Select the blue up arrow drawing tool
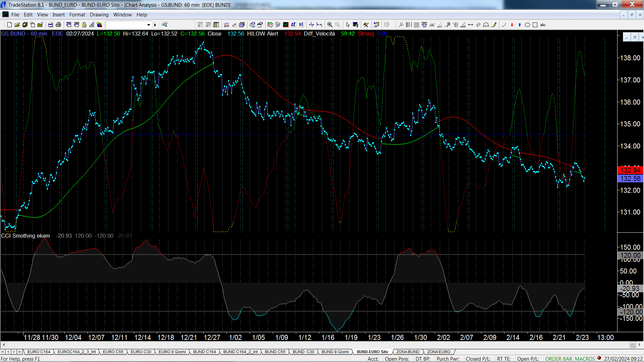The width and height of the screenshot is (644, 362). [520, 25]
